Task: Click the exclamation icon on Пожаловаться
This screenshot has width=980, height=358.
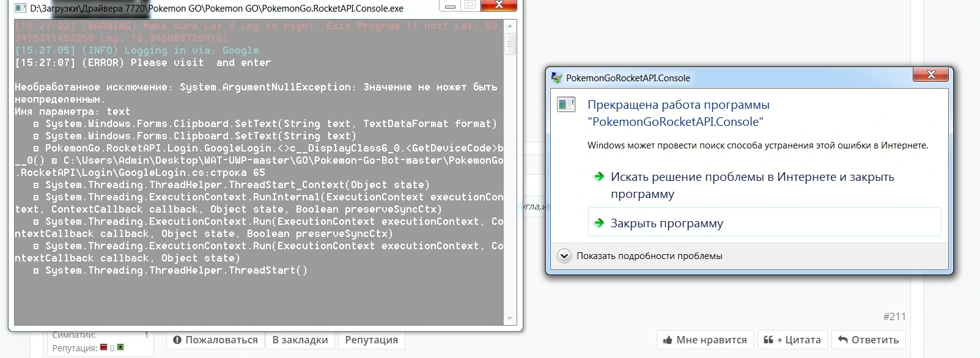Action: 177,340
